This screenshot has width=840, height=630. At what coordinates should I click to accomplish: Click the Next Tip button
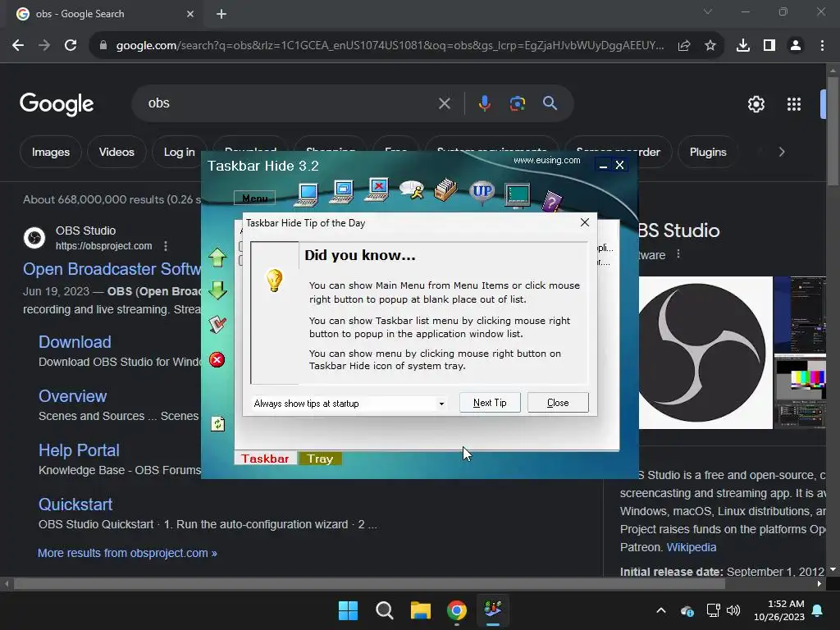490,403
